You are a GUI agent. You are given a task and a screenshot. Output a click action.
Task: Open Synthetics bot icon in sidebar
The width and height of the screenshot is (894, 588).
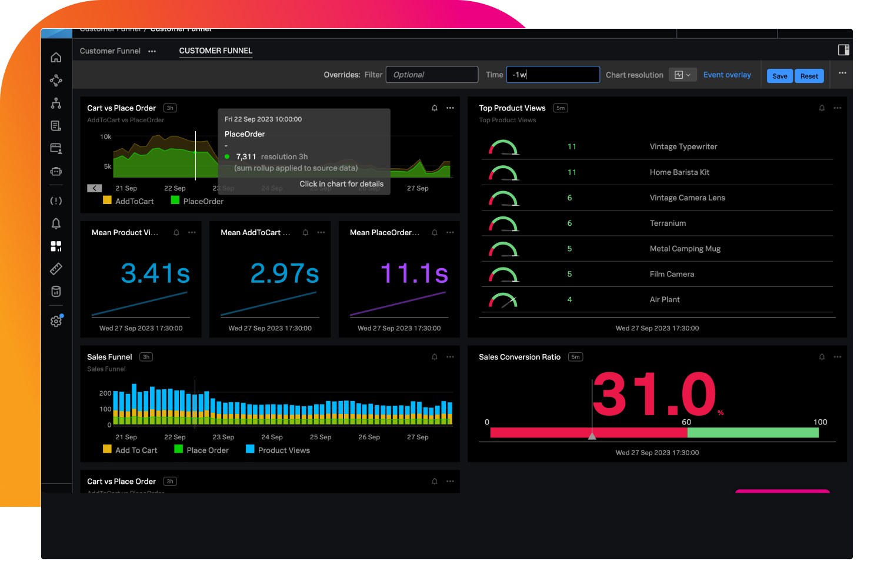click(56, 171)
